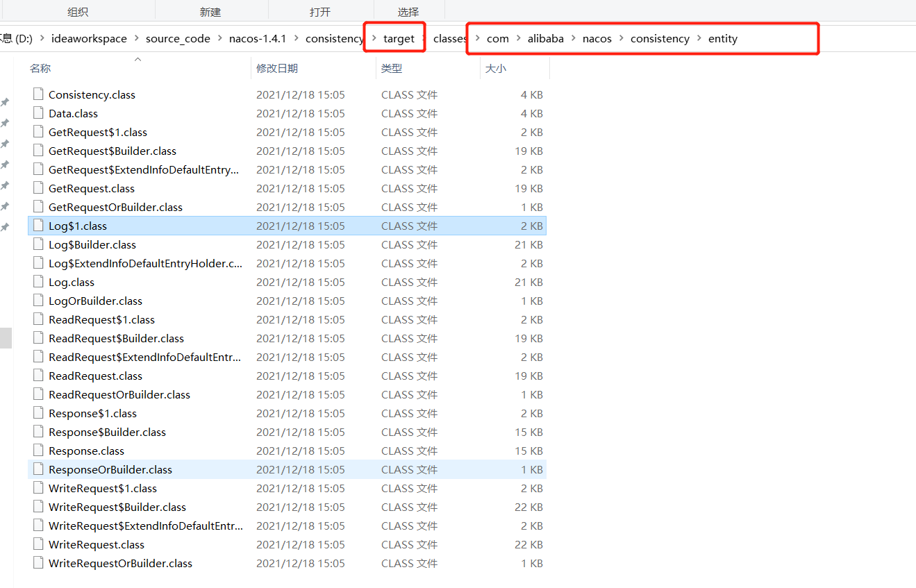Select GetRequest$ExtendInfoDefaultEntry file name
Image resolution: width=916 pixels, height=588 pixels.
coord(144,169)
